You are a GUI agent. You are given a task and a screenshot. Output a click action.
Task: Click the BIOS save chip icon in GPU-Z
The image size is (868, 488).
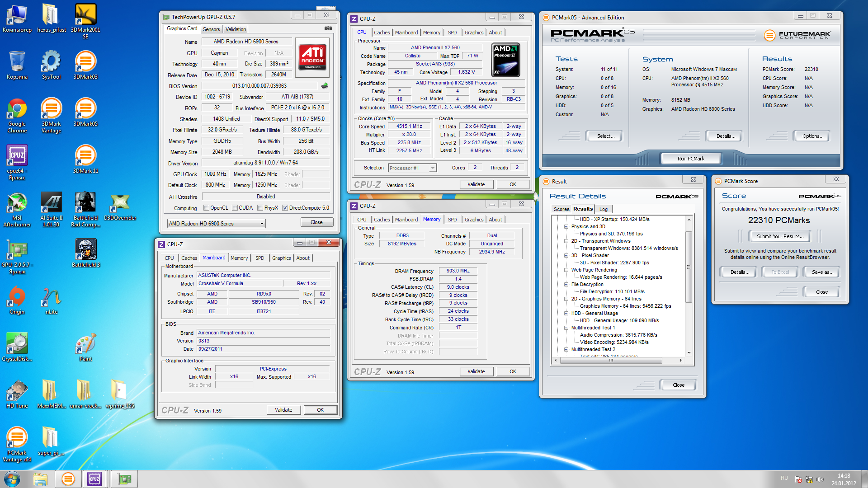click(x=325, y=85)
